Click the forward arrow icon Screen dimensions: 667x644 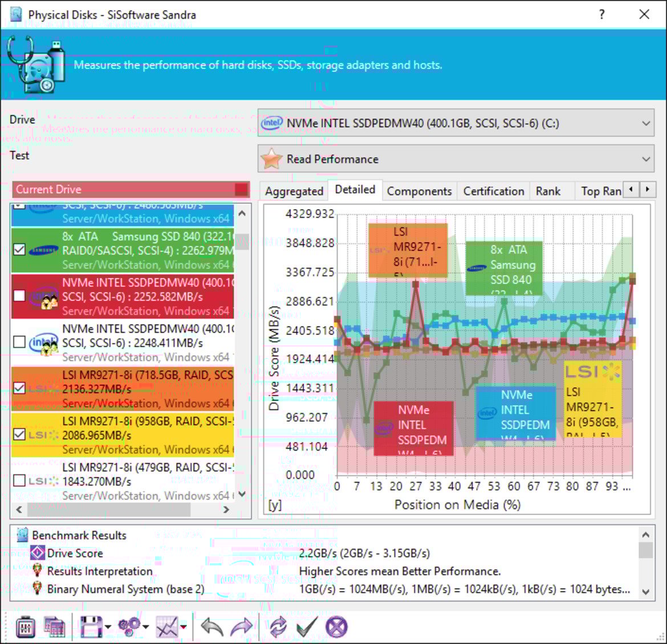[241, 627]
